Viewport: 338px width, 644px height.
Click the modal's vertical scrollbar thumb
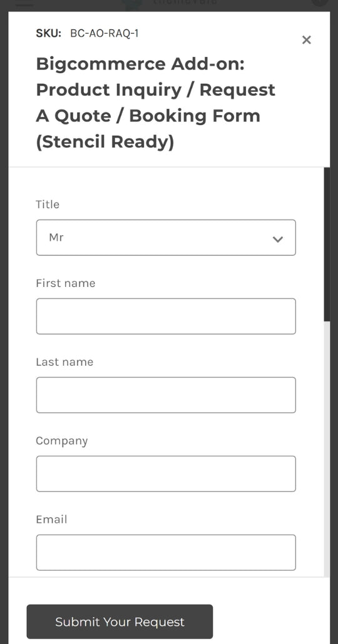click(x=327, y=244)
